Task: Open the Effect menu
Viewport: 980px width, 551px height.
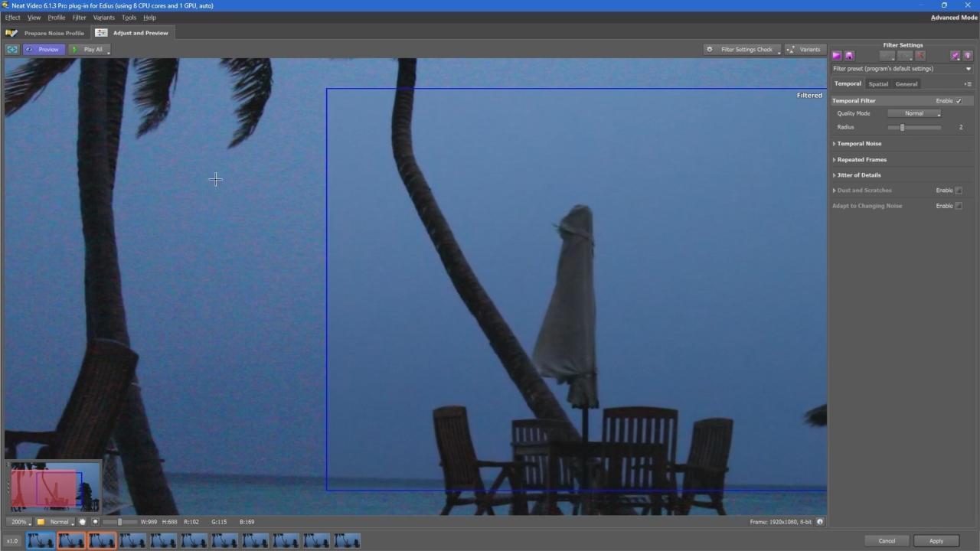Action: click(12, 18)
